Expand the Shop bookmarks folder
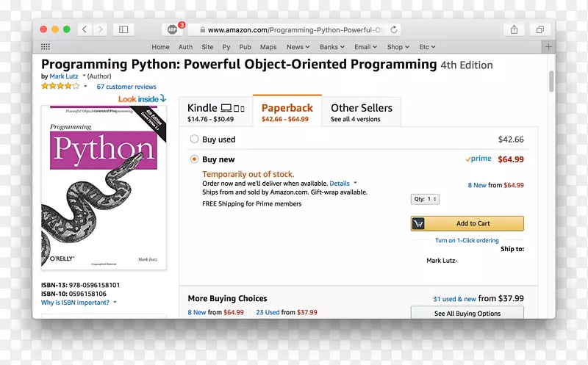 coord(398,47)
